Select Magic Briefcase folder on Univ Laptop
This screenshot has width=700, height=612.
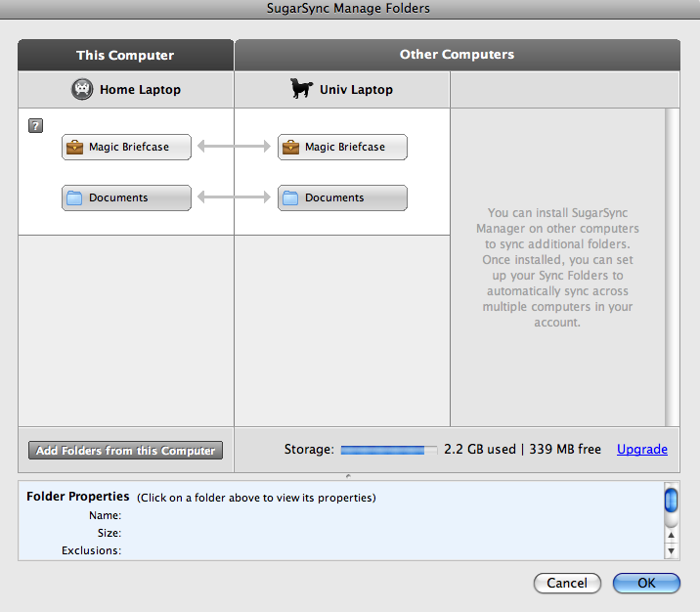(x=342, y=147)
